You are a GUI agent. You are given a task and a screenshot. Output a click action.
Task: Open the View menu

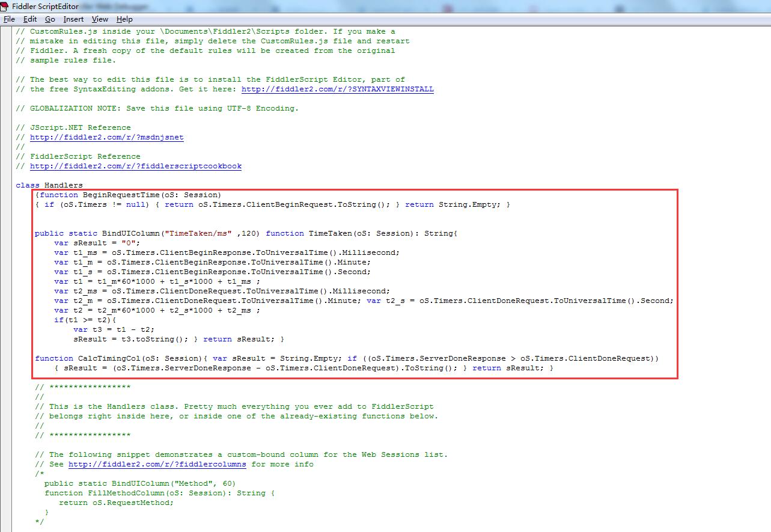[x=100, y=19]
